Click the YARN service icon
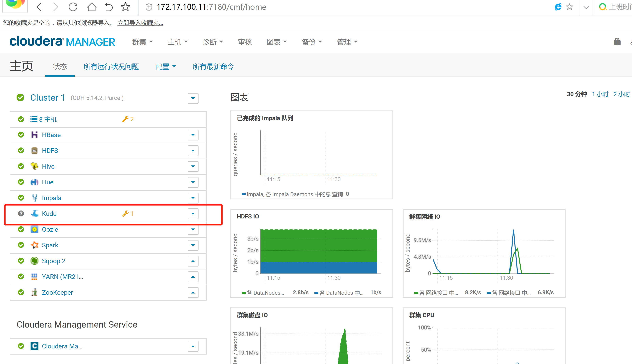This screenshot has width=632, height=364. 34,277
